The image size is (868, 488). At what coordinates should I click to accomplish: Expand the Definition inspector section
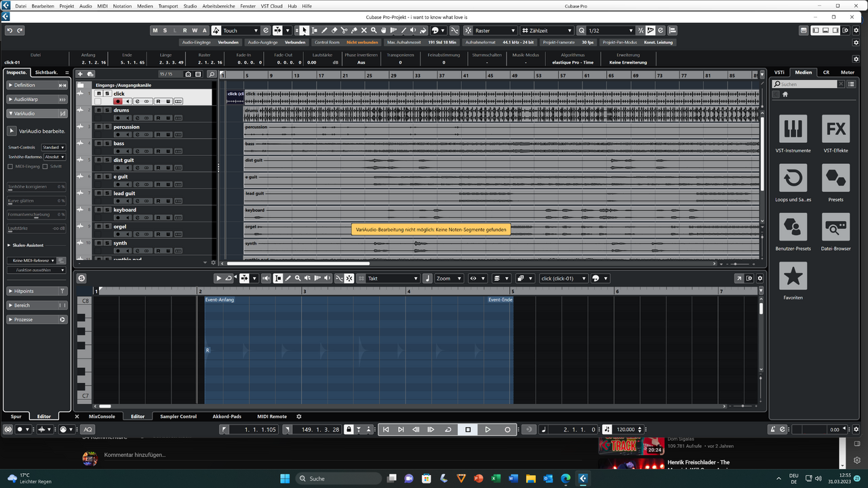[37, 85]
